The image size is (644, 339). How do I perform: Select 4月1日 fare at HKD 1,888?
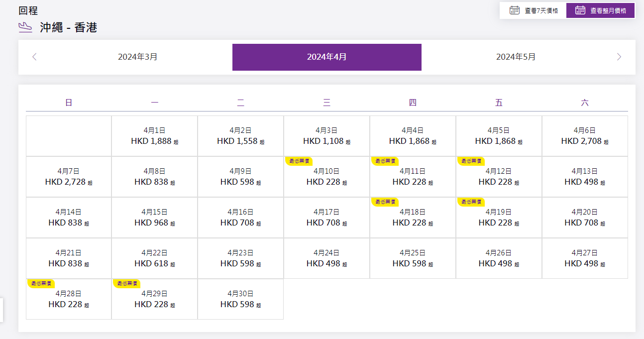point(154,136)
